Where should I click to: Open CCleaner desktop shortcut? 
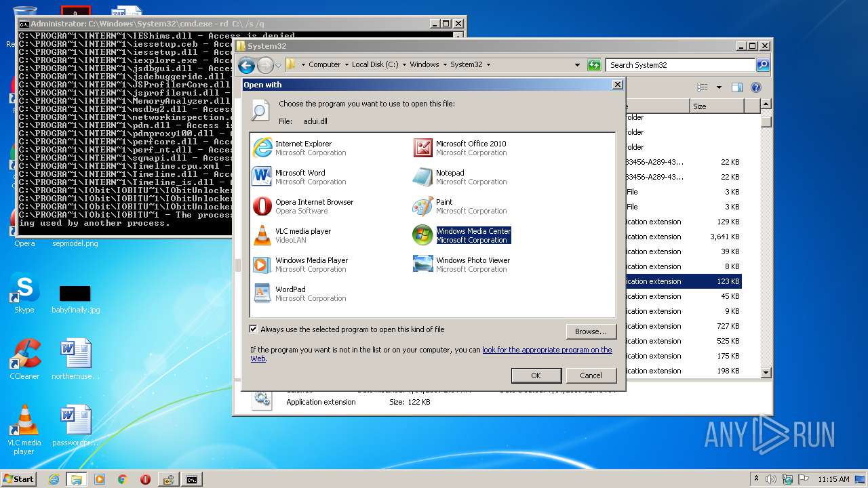tap(24, 359)
